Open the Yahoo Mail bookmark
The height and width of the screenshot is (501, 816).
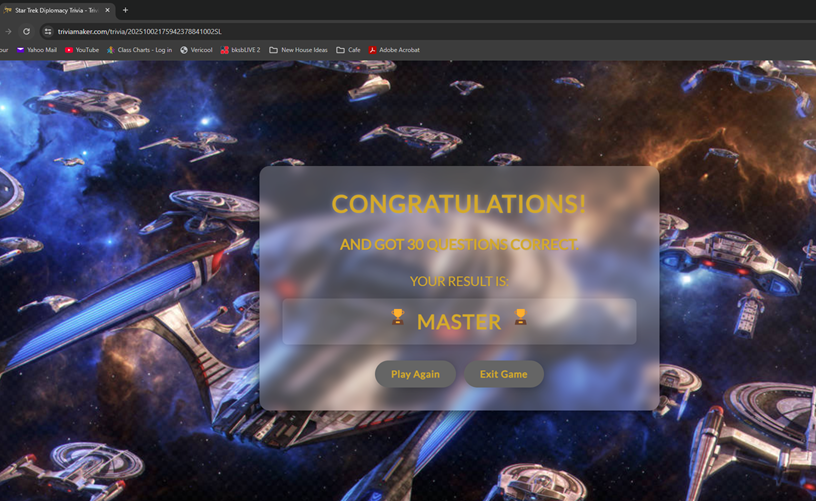click(x=36, y=50)
